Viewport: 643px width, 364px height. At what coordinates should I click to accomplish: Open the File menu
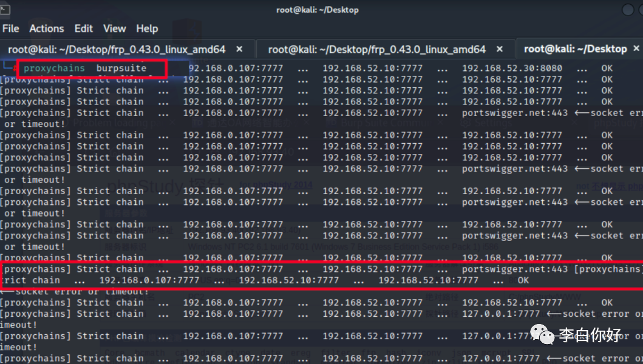[11, 29]
